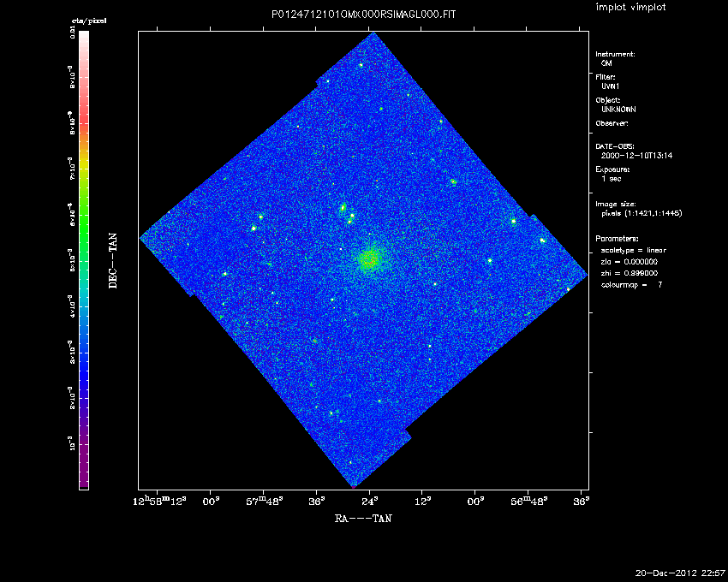The image size is (728, 582).
Task: Pick the yellow band on the colour bar
Action: tap(84, 167)
